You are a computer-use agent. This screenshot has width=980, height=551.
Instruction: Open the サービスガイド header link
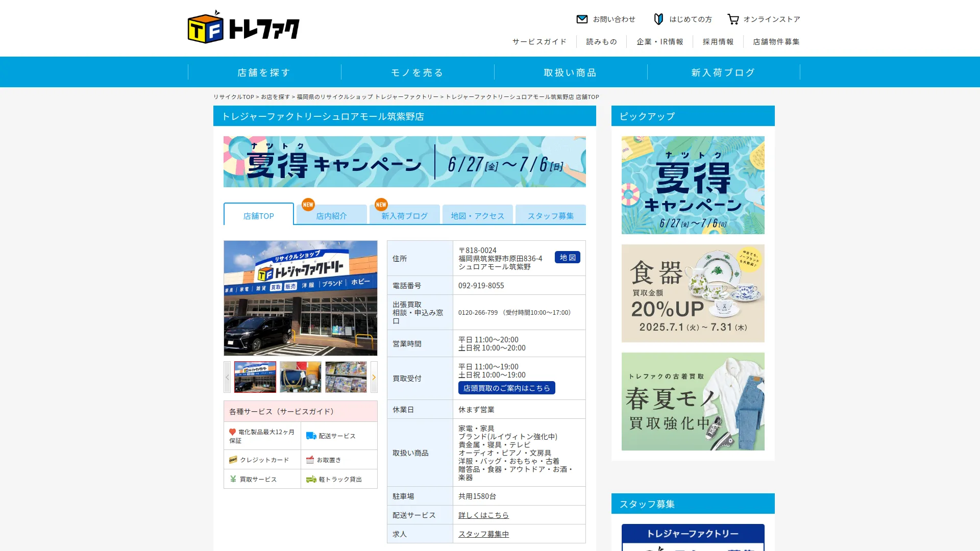540,41
